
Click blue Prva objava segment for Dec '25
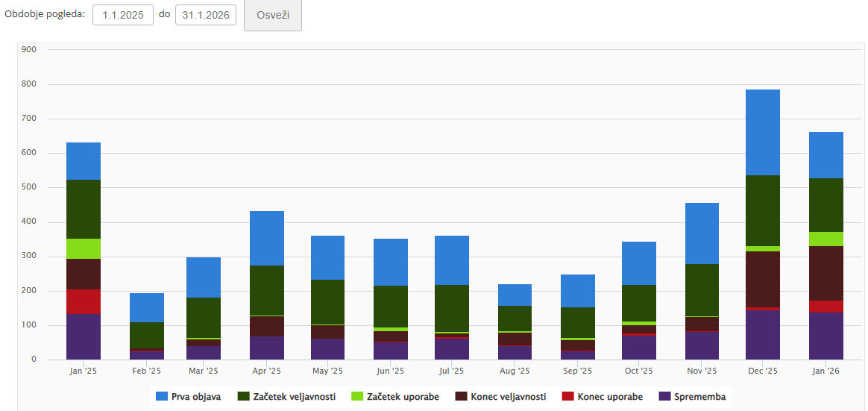tap(762, 132)
